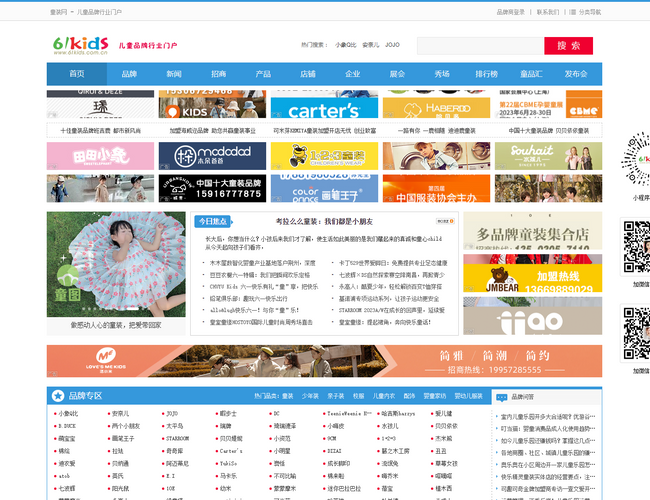Click the 品牌商登录 login link
The width and height of the screenshot is (650, 500).
tap(511, 12)
